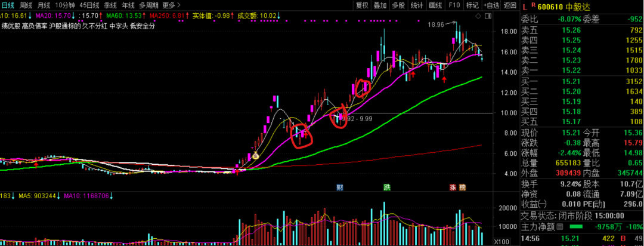Viewport: 644px width, 246px height.
Task: Click 标记 mark button
Action: 472,5
